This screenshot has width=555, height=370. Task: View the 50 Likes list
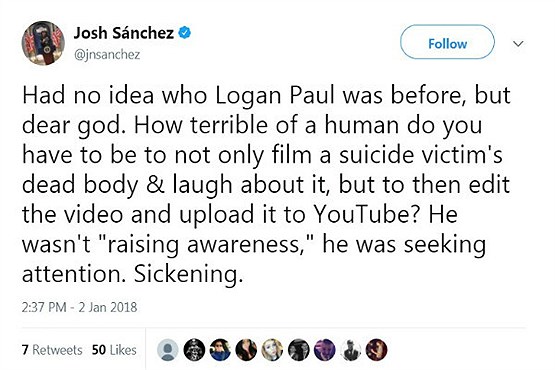(114, 350)
